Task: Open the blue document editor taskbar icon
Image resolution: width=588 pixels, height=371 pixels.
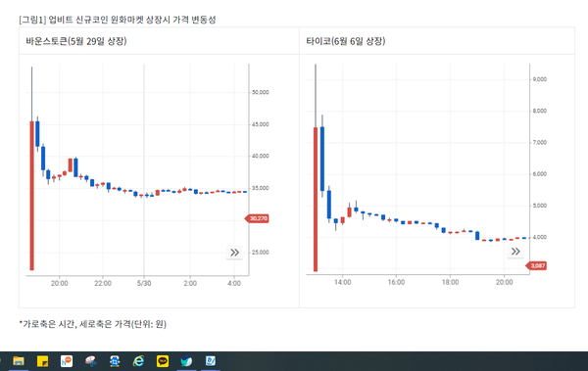Action: [x=211, y=361]
